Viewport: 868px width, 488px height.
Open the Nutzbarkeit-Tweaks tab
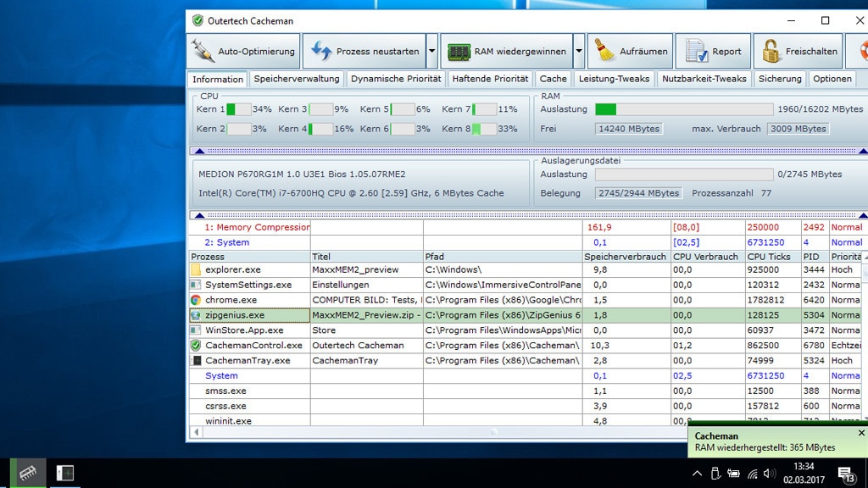[704, 79]
